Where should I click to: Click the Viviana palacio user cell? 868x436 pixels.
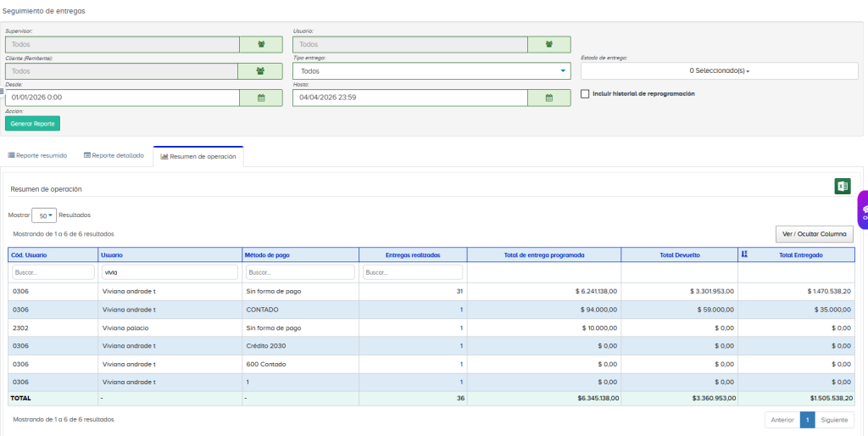(170, 328)
